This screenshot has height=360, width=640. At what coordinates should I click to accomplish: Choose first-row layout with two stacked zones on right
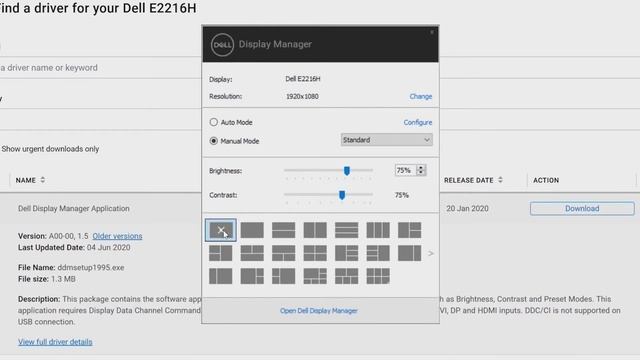coord(409,230)
